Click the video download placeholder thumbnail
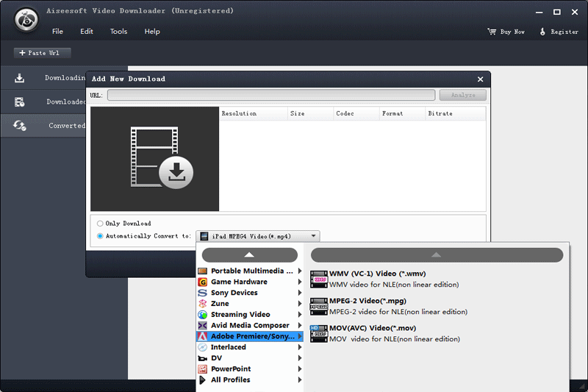 (154, 159)
